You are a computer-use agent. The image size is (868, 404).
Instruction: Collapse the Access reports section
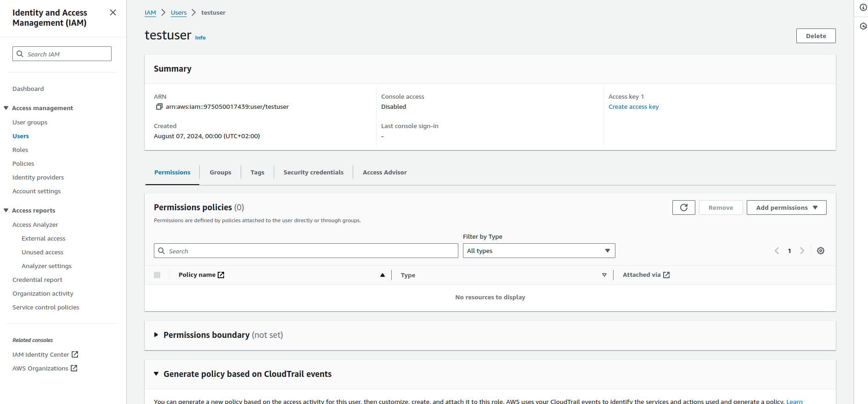(x=6, y=210)
